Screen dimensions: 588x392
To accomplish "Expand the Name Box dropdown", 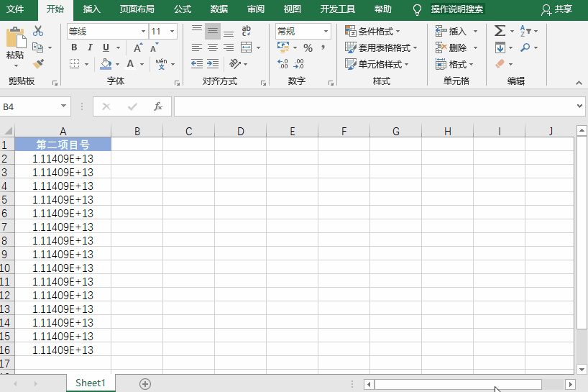I will pos(63,106).
